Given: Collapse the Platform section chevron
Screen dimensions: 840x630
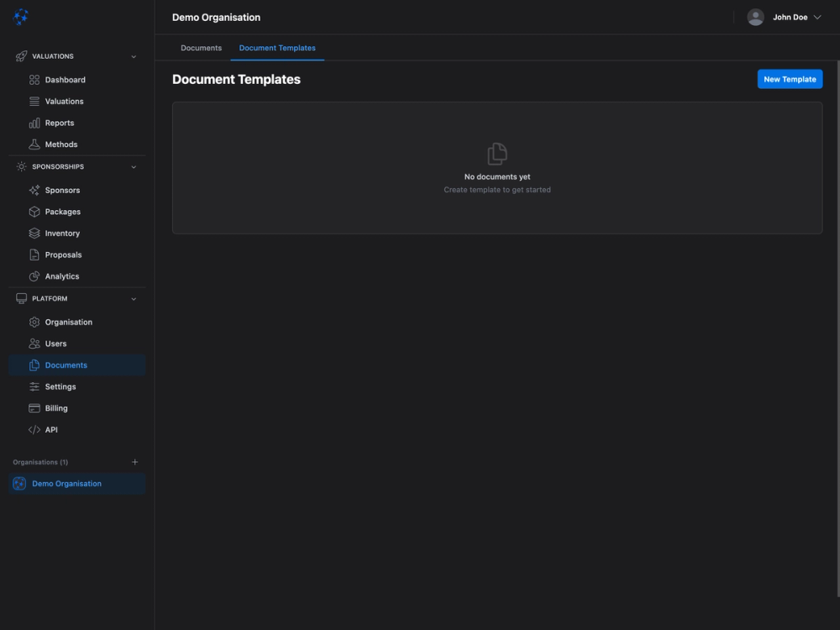Looking at the screenshot, I should pyautogui.click(x=133, y=297).
